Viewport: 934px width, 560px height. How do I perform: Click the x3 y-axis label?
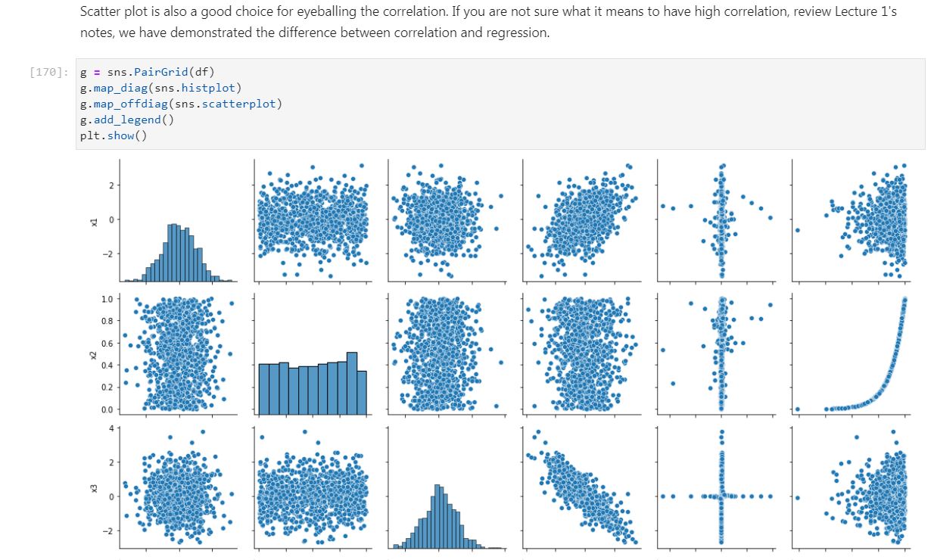point(93,488)
